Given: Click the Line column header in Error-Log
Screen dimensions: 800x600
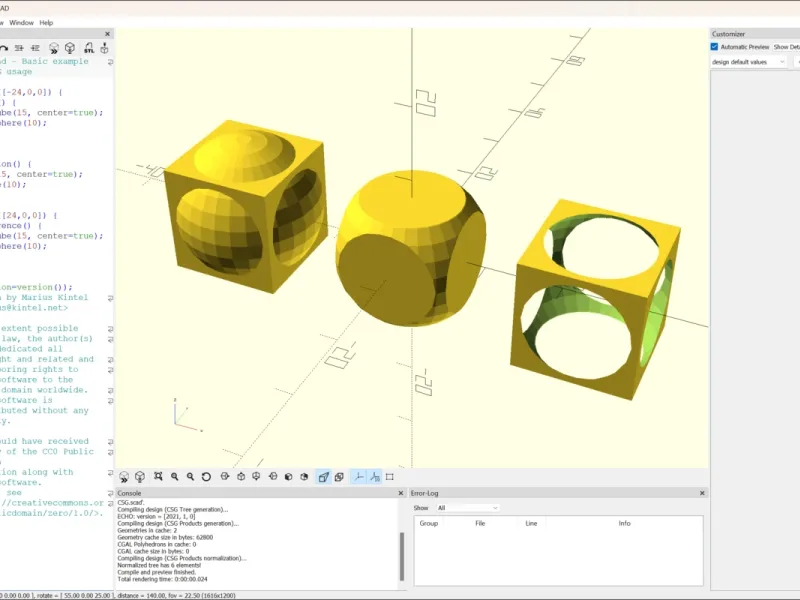Looking at the screenshot, I should tap(531, 523).
